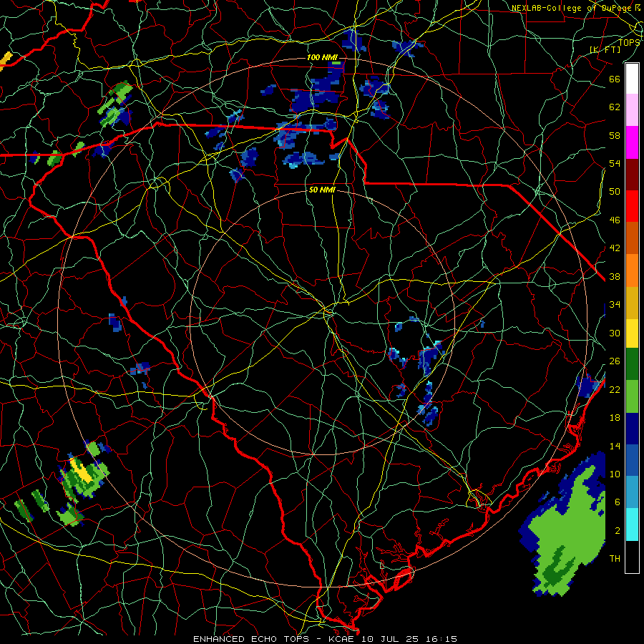Screen dimensions: 644x644
Task: Click the bright yellow legend swatch
Action: 632,333
